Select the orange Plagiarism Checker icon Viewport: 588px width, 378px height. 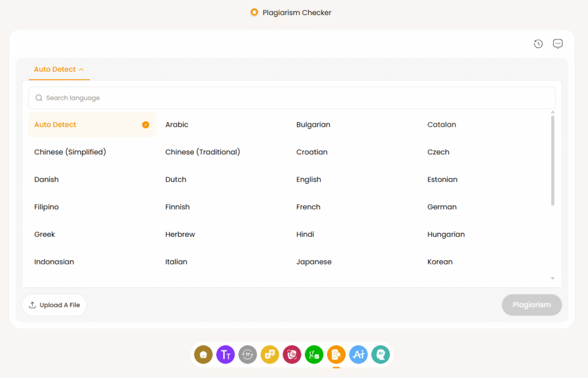pos(336,354)
